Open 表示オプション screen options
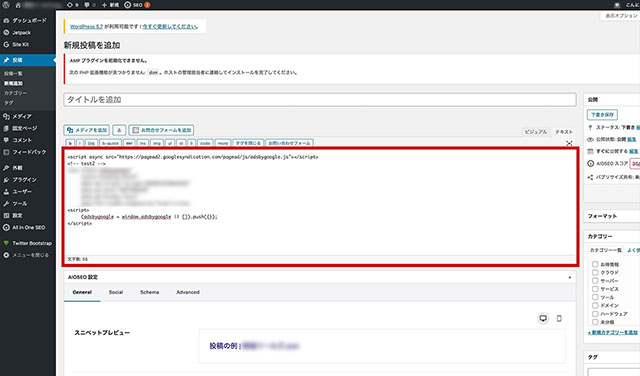Screen dimensions: 640x376 [621, 16]
